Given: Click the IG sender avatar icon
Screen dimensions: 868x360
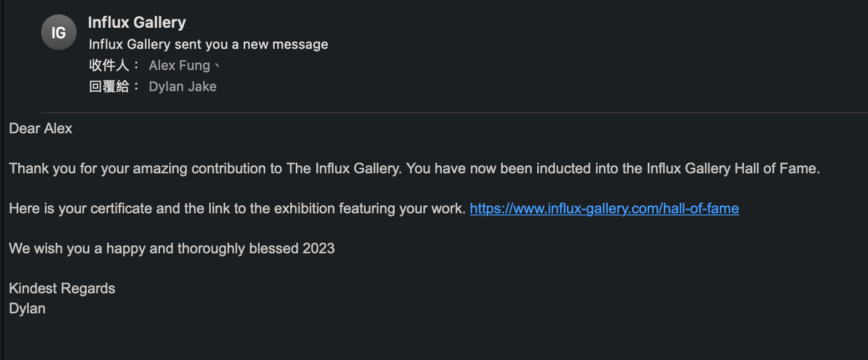Looking at the screenshot, I should point(59,32).
